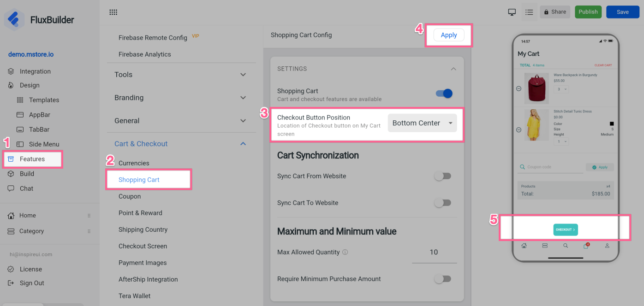Click the green Publish button
The height and width of the screenshot is (306, 644).
(x=588, y=12)
